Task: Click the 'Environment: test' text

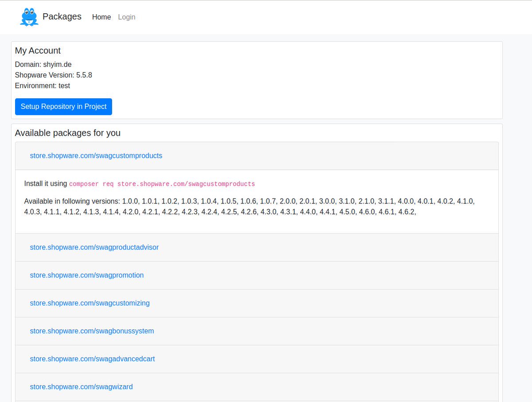Action: pyautogui.click(x=43, y=86)
